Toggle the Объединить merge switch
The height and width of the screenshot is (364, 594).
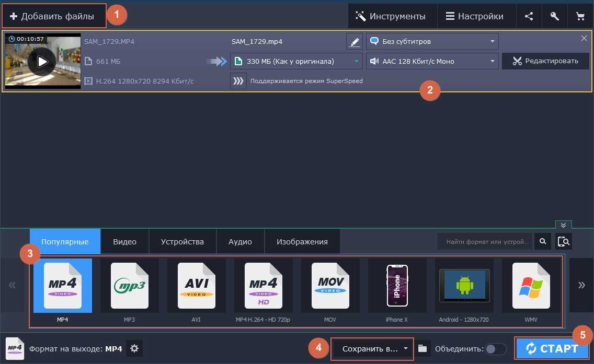[496, 349]
